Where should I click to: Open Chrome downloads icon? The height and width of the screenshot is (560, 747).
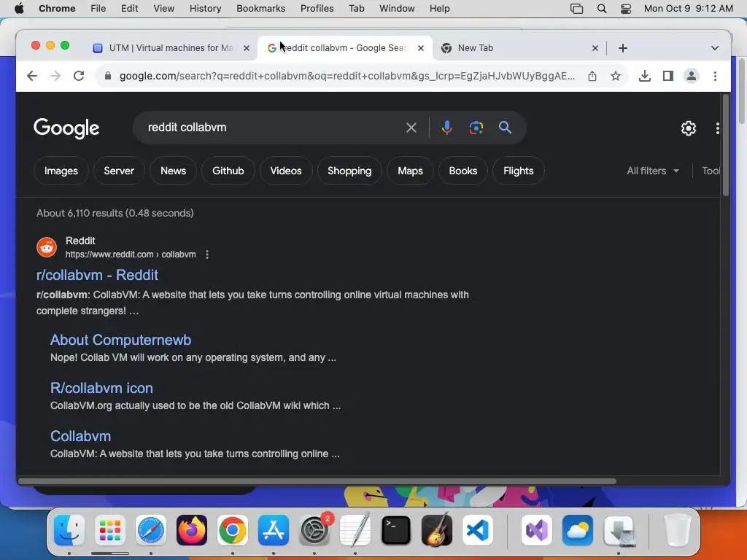645,76
